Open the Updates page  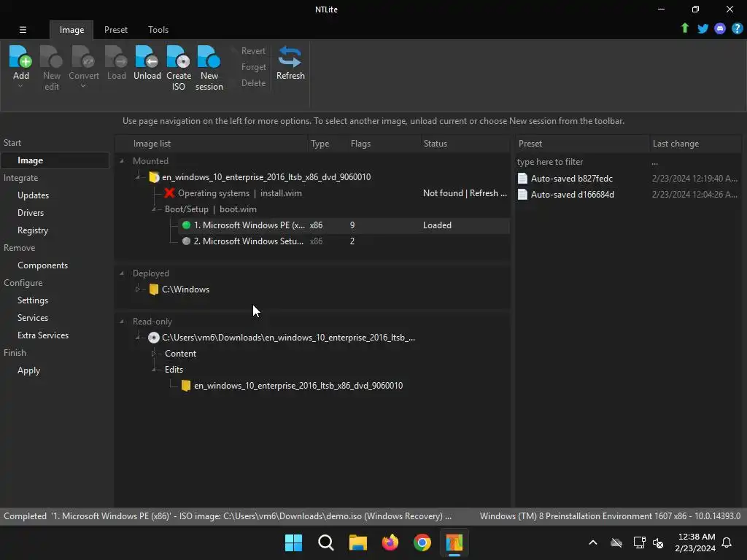33,195
